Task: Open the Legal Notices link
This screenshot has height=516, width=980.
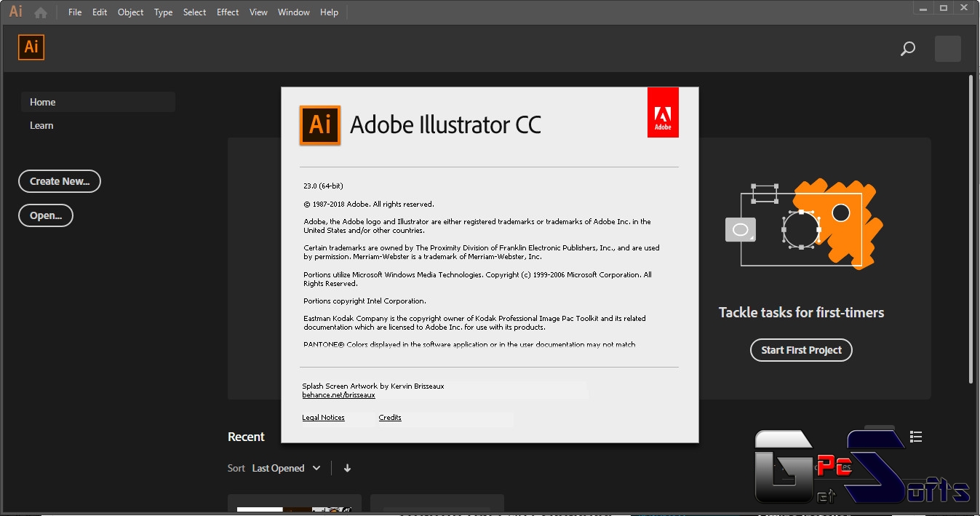Action: [323, 418]
